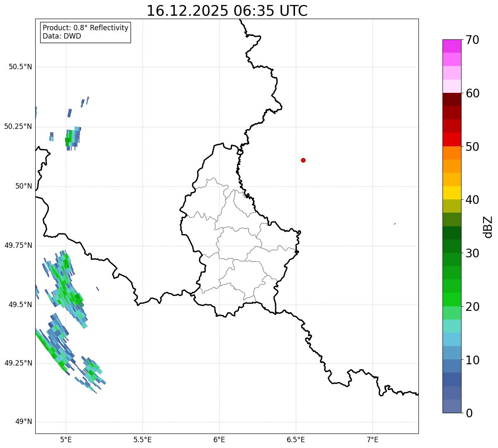The image size is (498, 448).
Task: Click the colorbar tick label 70
Action: pos(472,40)
